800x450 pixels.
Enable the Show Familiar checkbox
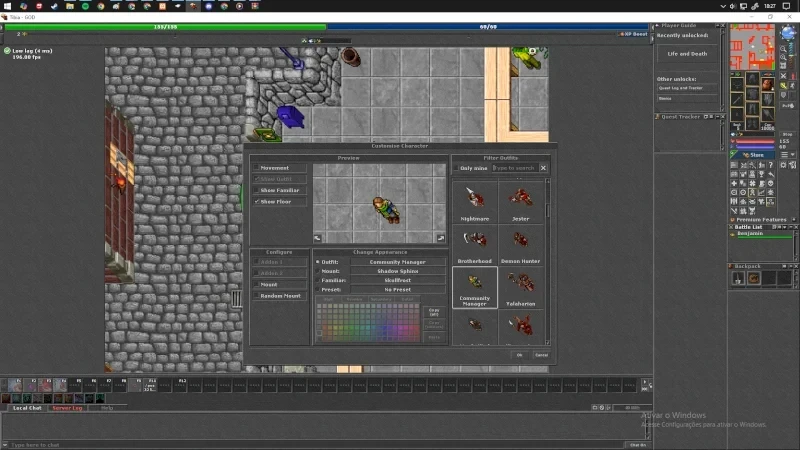[x=257, y=190]
